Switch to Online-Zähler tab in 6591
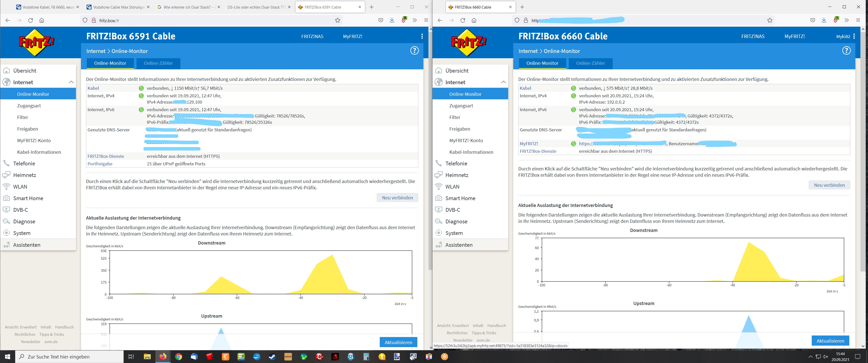The height and width of the screenshot is (363, 868). pos(158,63)
